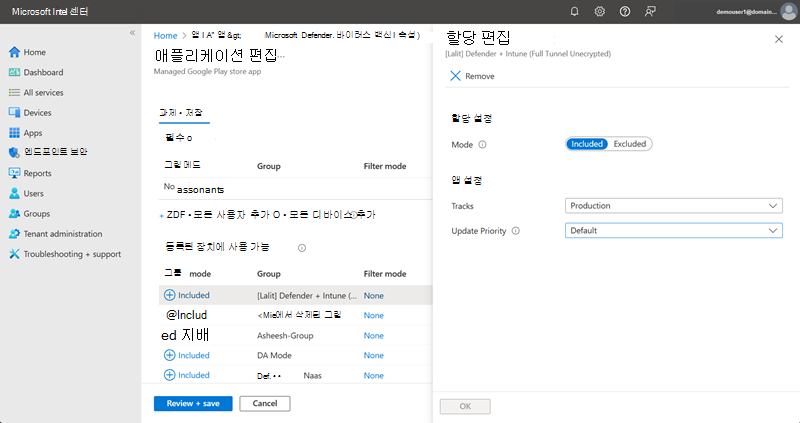Click Included plus icon in Naas row
The height and width of the screenshot is (423, 800).
coord(169,375)
